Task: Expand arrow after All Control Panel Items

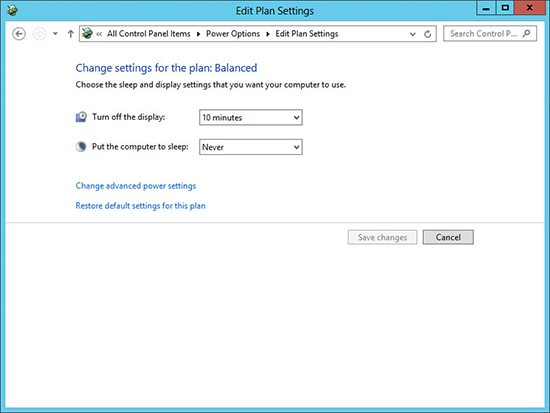Action: [x=198, y=34]
